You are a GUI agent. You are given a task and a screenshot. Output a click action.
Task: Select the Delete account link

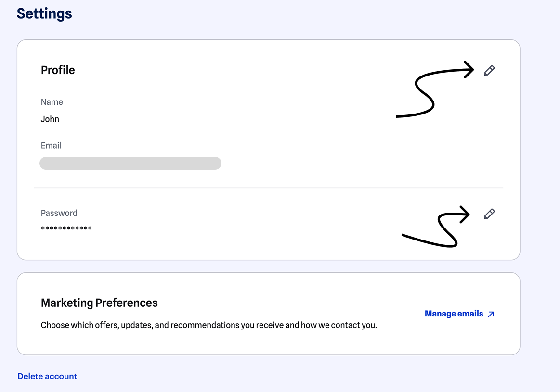(47, 376)
